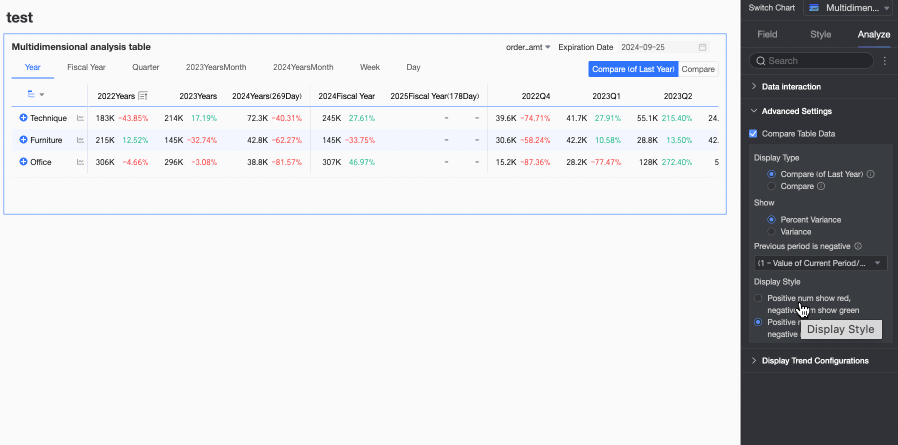The width and height of the screenshot is (898, 445).
Task: Expand the Technique row plus icon
Action: (x=23, y=118)
